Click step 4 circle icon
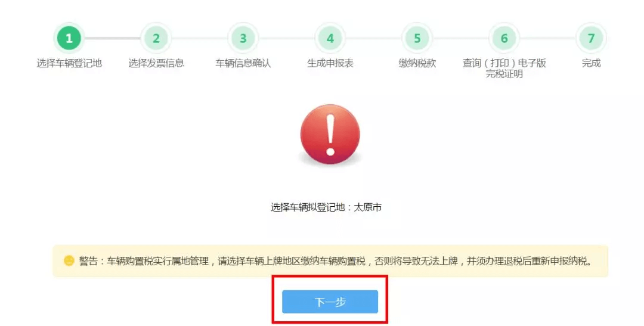Image resolution: width=644 pixels, height=326 pixels. [x=330, y=38]
